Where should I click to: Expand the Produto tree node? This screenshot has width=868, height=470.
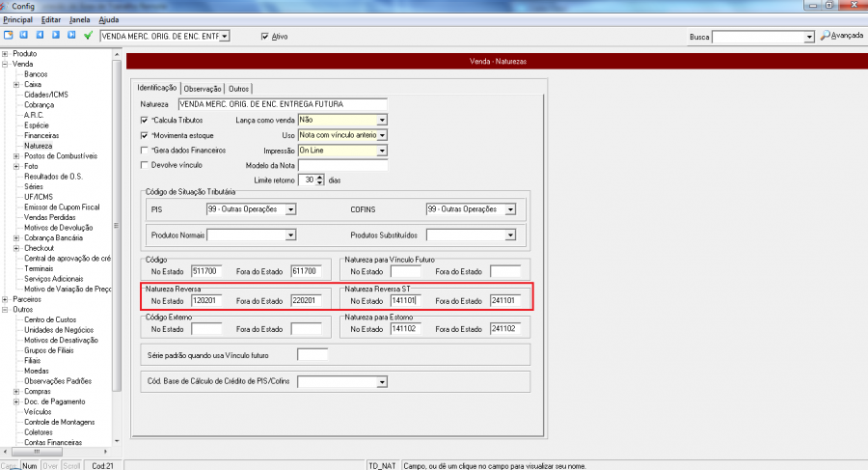6,54
